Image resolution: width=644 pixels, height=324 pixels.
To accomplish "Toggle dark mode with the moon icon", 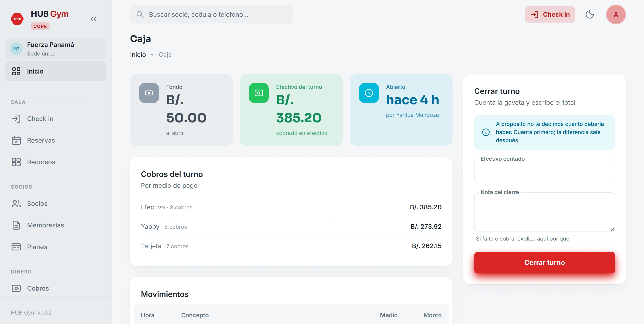I will (x=590, y=14).
